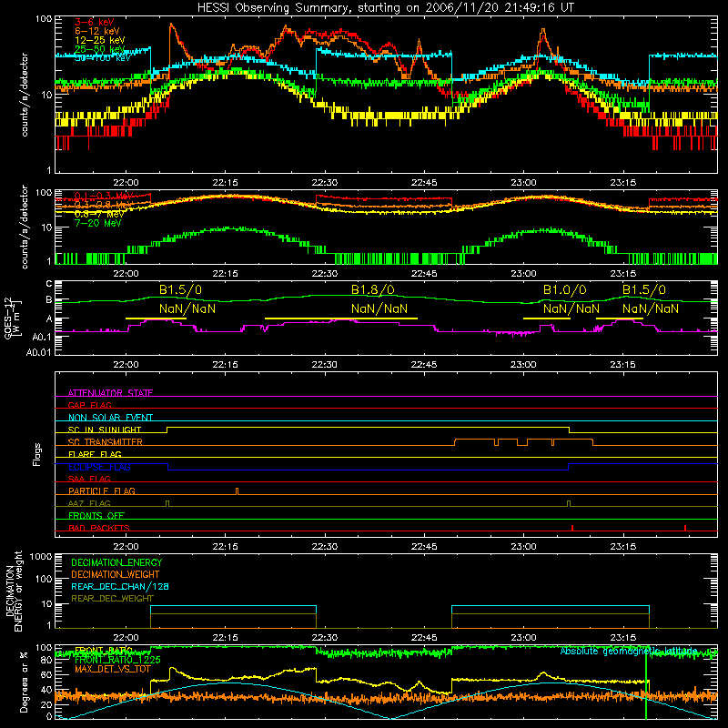
Task: Click the 0.3-0.8 MeV legend label
Action: tap(104, 205)
